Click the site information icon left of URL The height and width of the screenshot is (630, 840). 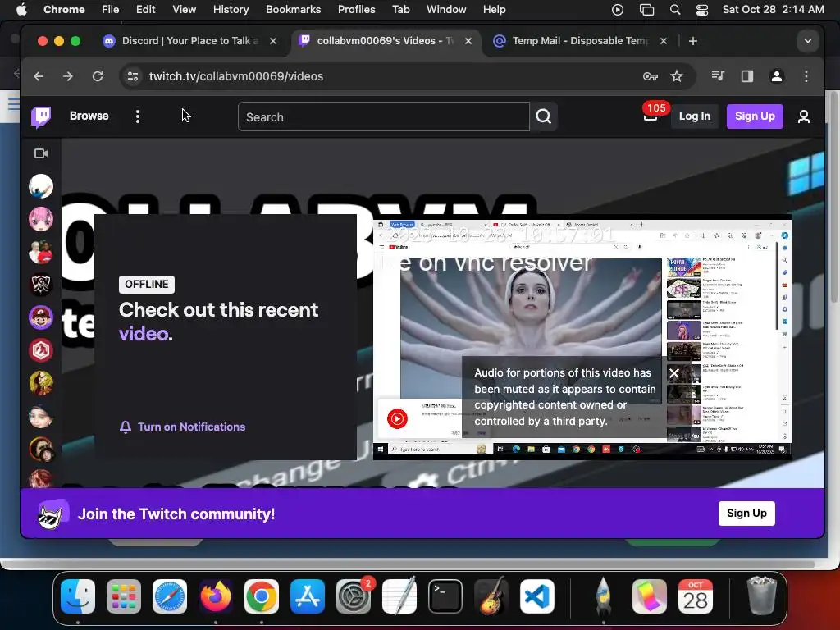tap(133, 76)
